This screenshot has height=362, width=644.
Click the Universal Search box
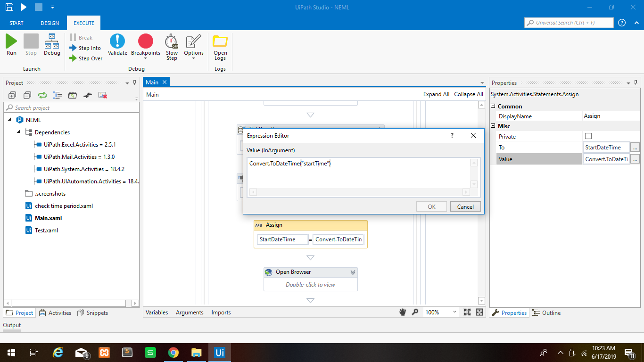569,23
